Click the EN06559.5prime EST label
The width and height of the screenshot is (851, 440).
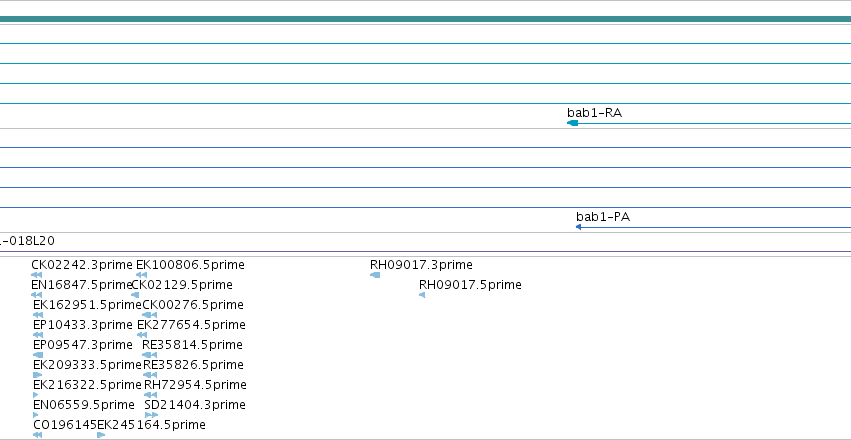(x=84, y=405)
